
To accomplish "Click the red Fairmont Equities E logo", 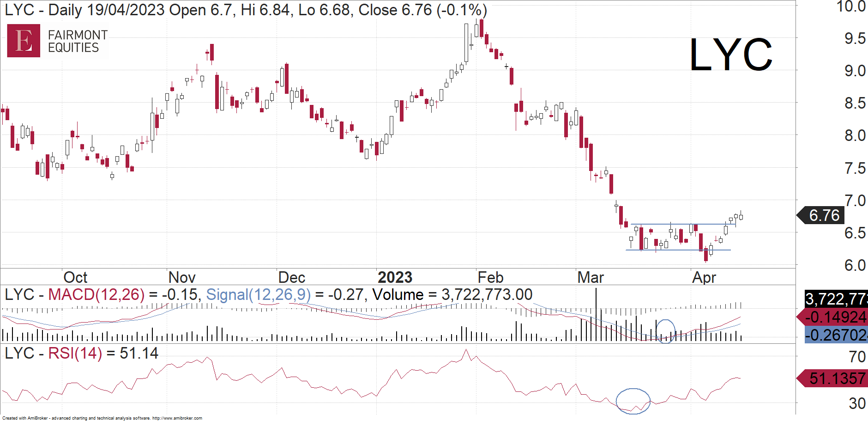I will 24,41.
